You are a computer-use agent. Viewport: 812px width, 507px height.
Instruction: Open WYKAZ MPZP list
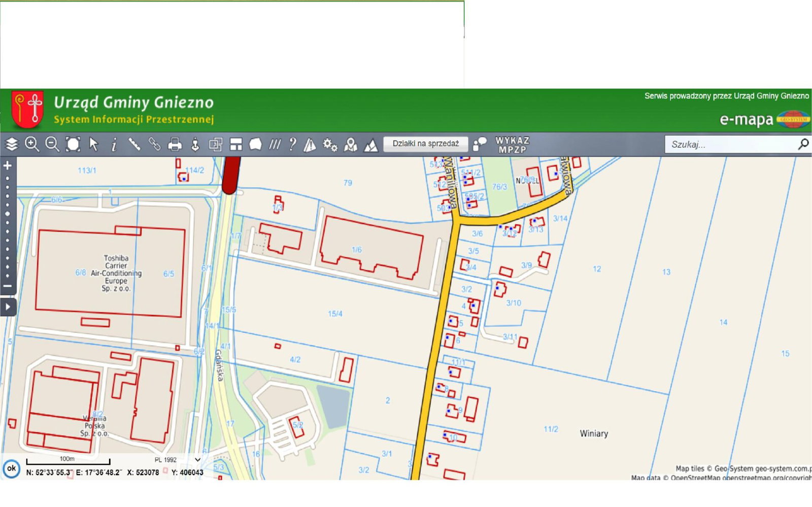pos(512,145)
